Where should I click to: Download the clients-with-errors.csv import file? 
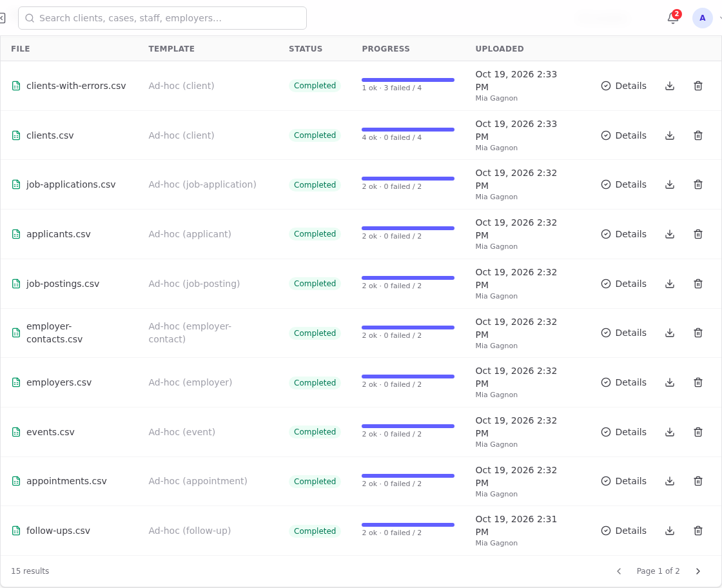[670, 86]
